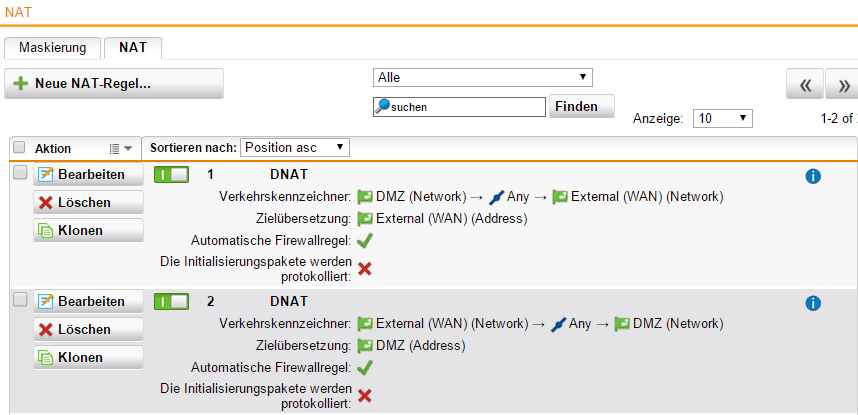Go to previous page with double-left arrow
This screenshot has height=415, width=858.
point(805,85)
